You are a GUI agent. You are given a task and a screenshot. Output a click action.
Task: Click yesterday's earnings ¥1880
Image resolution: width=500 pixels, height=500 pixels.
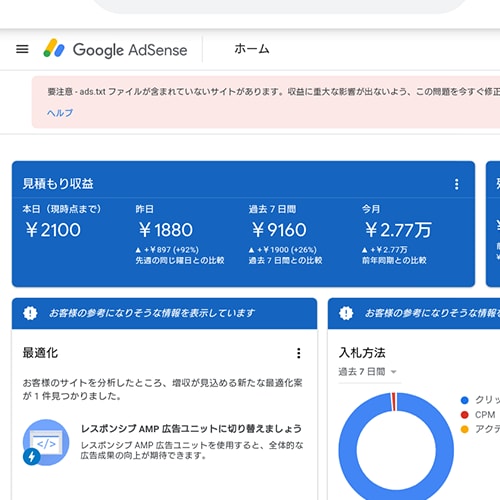pos(166,230)
